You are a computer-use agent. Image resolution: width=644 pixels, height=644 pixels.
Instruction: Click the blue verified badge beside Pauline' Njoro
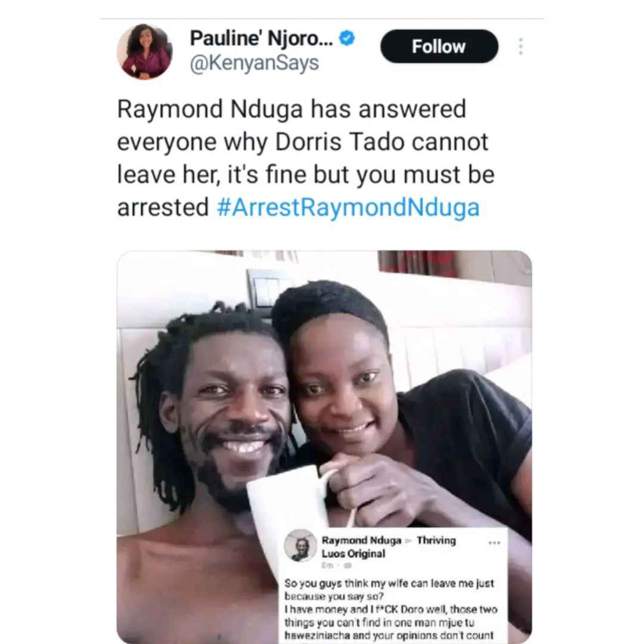click(346, 38)
